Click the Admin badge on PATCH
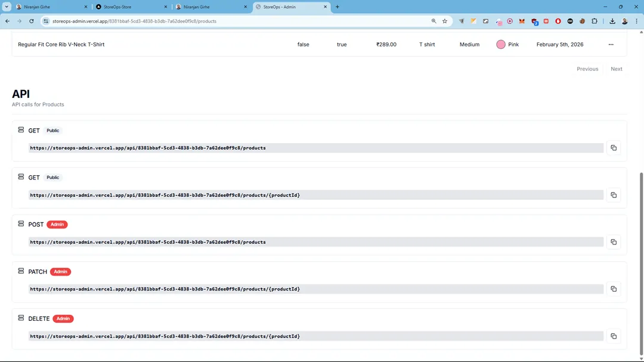 pos(60,271)
